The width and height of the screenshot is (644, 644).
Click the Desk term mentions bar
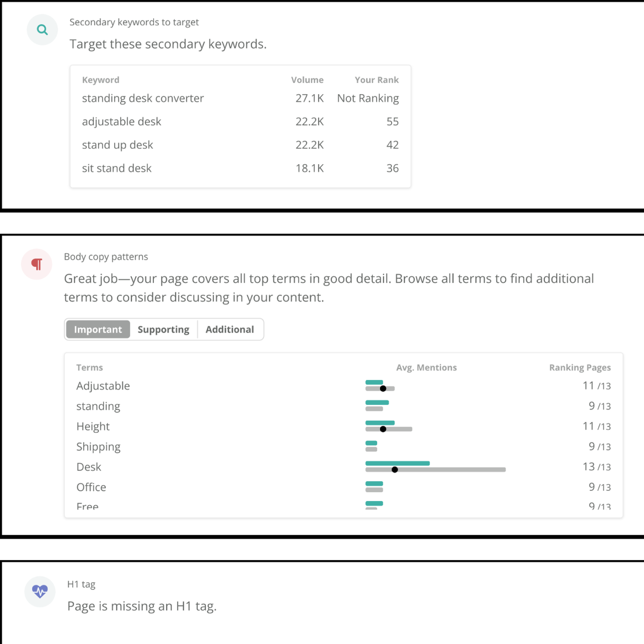[398, 463]
